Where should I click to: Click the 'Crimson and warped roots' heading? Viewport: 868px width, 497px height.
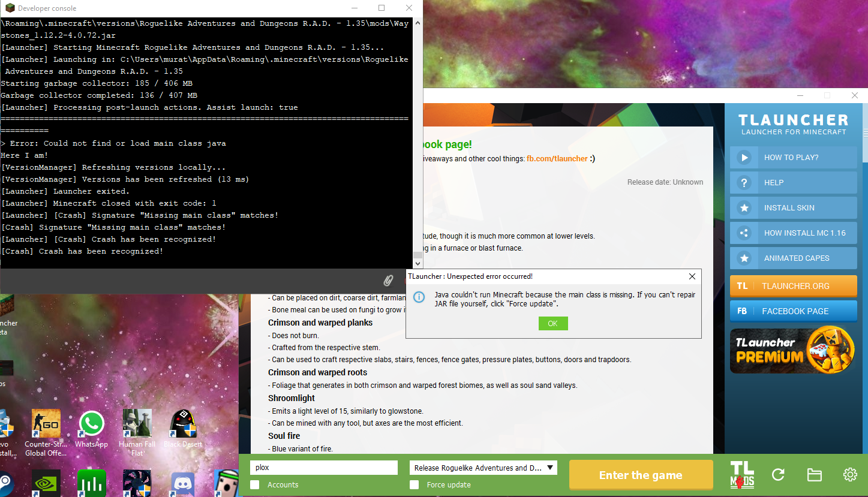click(317, 372)
